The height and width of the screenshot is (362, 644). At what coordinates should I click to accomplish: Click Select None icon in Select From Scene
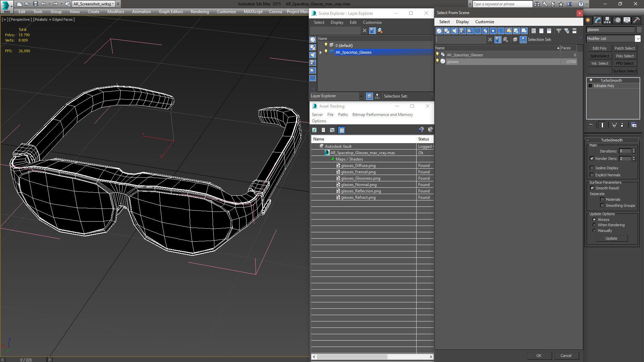coord(541,31)
